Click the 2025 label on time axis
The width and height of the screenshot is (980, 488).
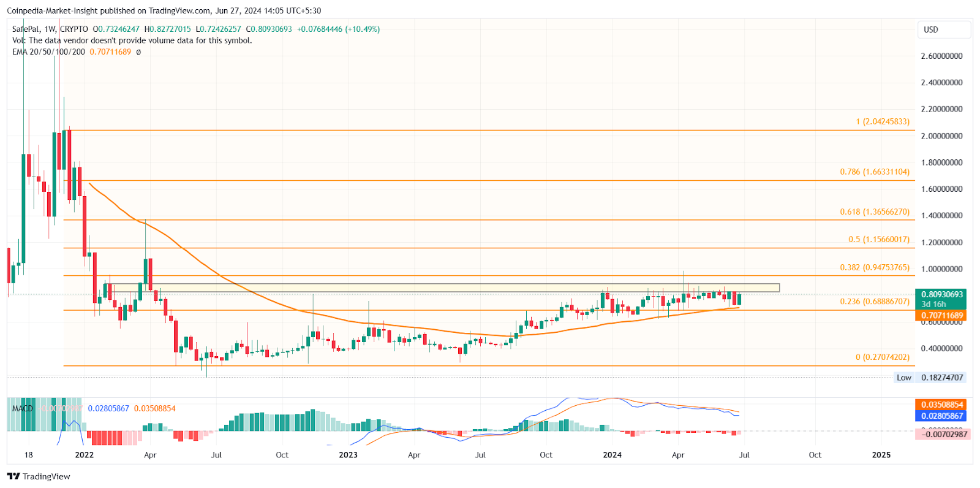[x=881, y=455]
